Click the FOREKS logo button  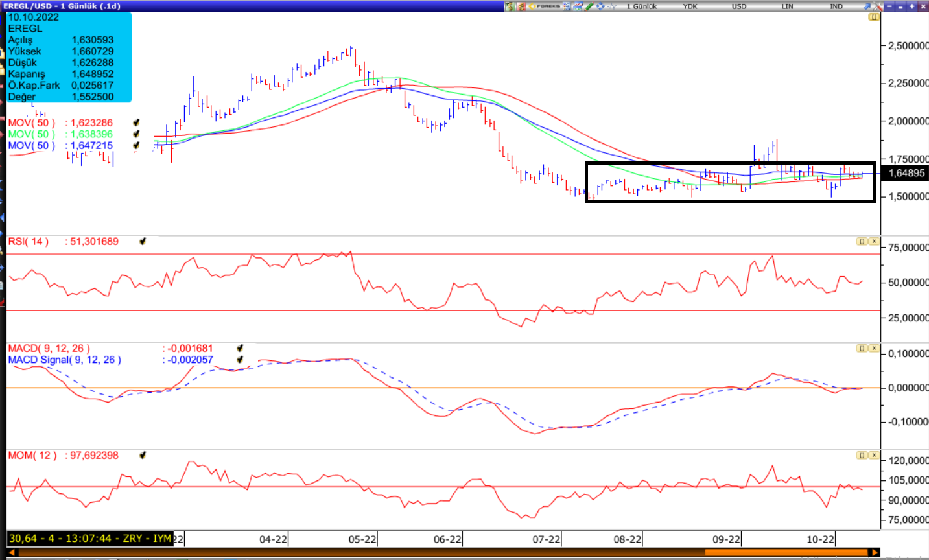click(545, 6)
